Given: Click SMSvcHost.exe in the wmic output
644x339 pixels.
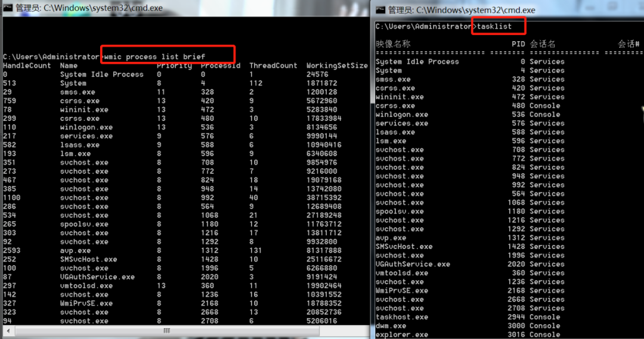Looking at the screenshot, I should (x=88, y=259).
